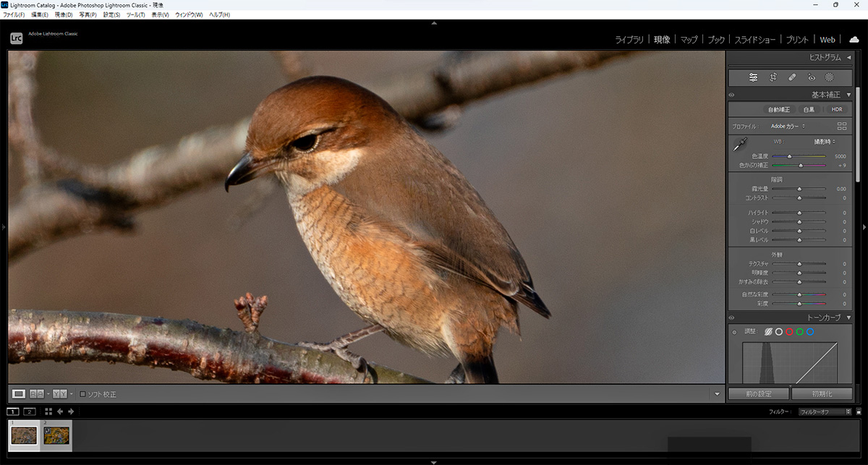Toggle トーンカーブ panel eye icon

point(731,317)
